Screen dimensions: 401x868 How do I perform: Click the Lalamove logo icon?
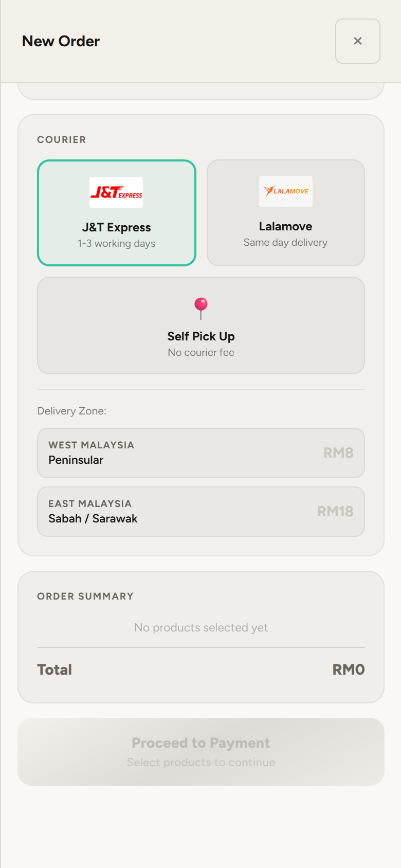coord(286,191)
